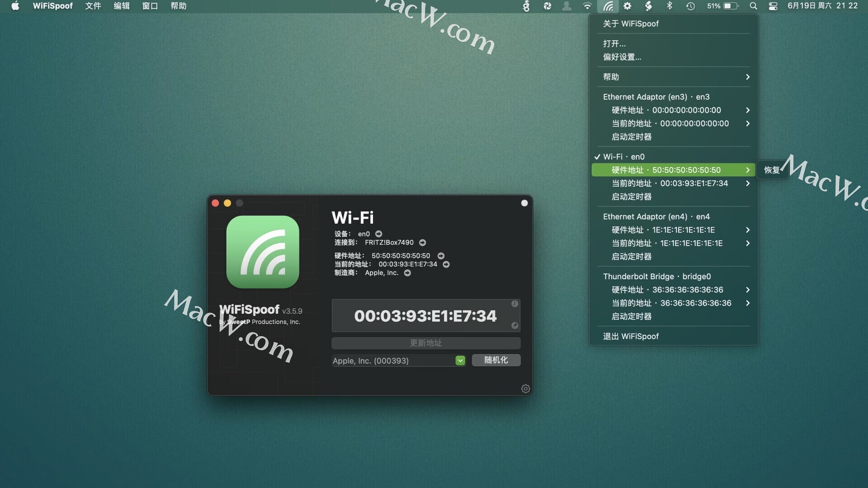Screen dimensions: 868x488
Task: Click the battery status indicator
Action: click(722, 6)
